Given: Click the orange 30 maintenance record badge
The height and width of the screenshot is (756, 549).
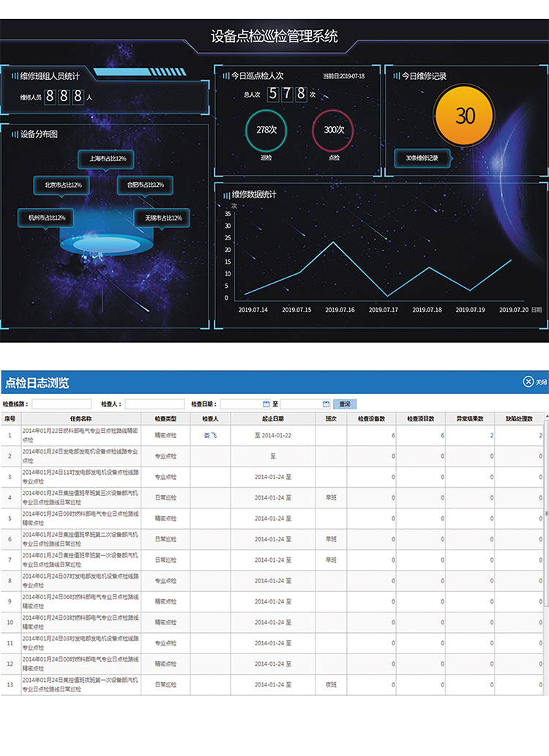Looking at the screenshot, I should (x=464, y=116).
